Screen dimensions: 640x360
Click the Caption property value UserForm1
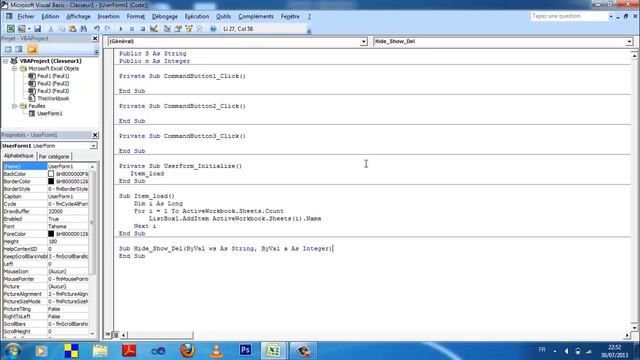pos(68,196)
